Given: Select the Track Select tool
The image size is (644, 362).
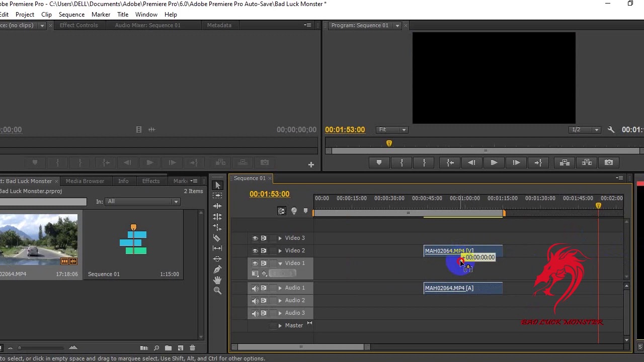Looking at the screenshot, I should (217, 196).
